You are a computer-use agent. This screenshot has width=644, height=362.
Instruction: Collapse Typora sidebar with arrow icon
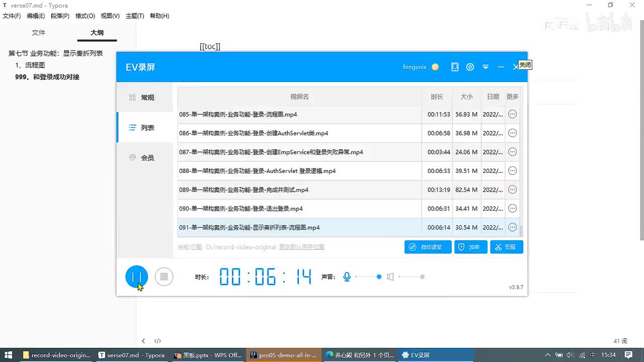[x=143, y=341]
